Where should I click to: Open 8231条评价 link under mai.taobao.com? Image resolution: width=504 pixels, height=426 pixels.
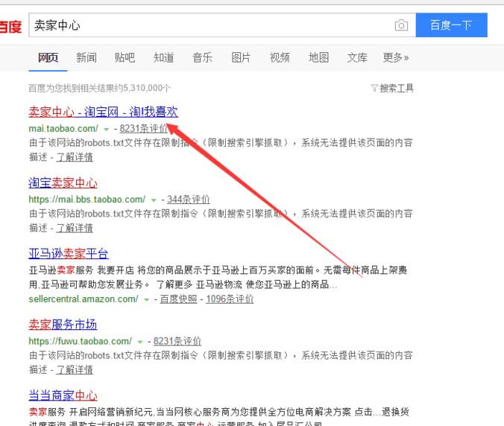144,128
